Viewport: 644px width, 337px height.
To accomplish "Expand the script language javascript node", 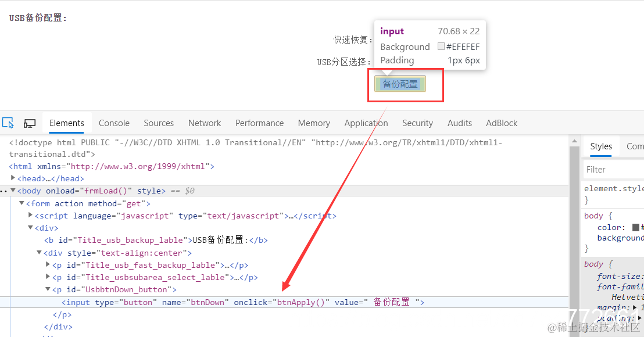I will 30,215.
